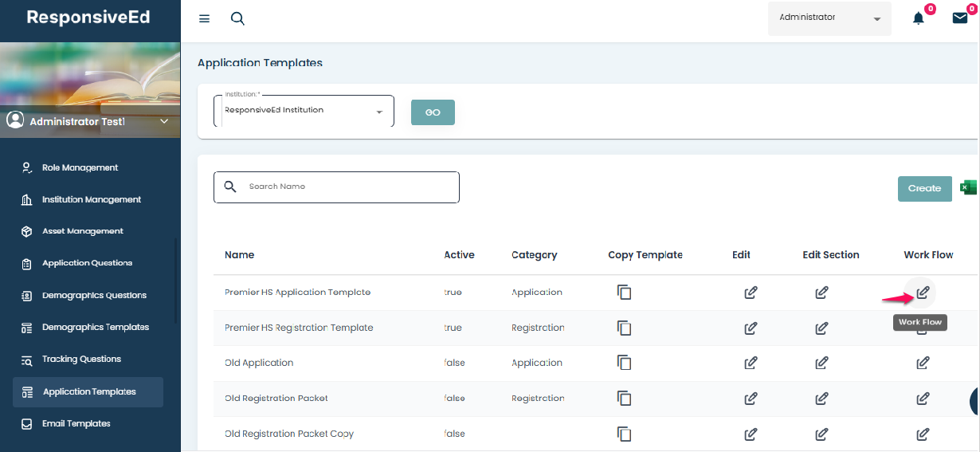Open notifications bell icon

(919, 18)
